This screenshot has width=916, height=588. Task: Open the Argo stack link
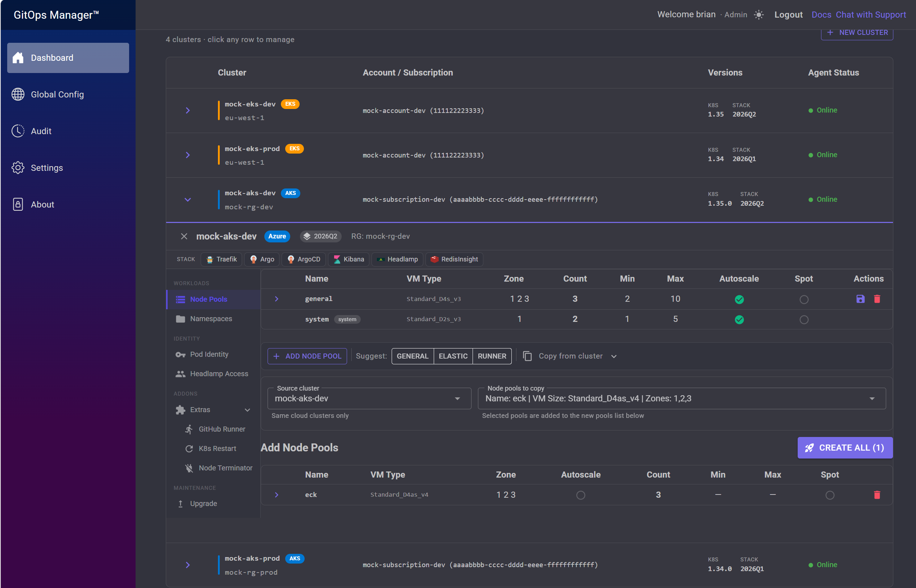[262, 259]
